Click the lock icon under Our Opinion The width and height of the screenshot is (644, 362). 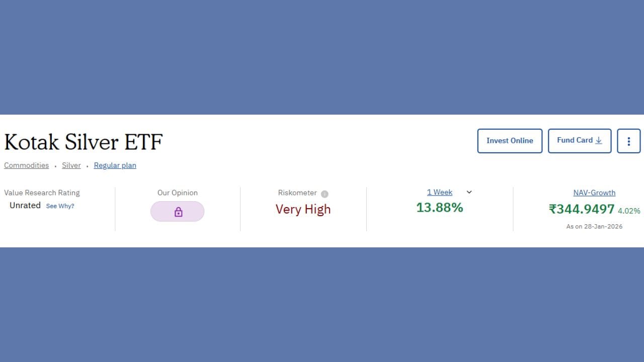click(177, 211)
